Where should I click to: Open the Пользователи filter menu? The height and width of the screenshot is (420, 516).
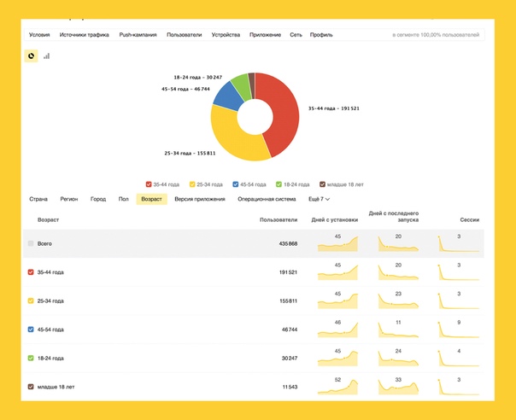pos(185,35)
